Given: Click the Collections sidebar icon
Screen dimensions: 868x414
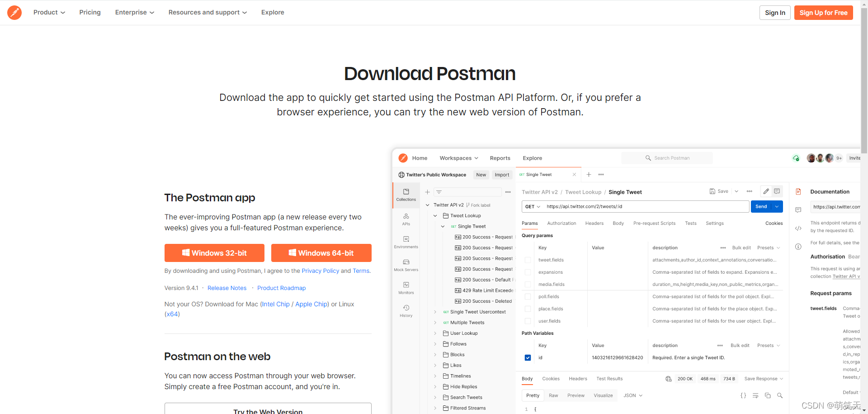Looking at the screenshot, I should click(406, 195).
